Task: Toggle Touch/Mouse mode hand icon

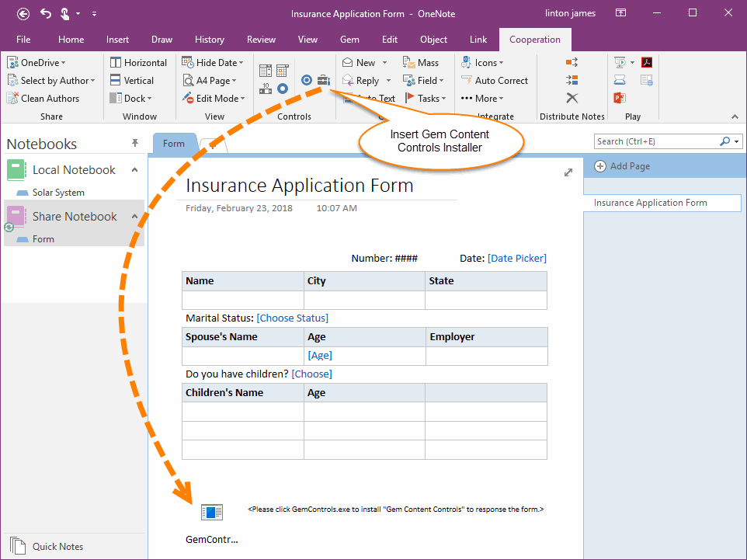Action: 64,14
